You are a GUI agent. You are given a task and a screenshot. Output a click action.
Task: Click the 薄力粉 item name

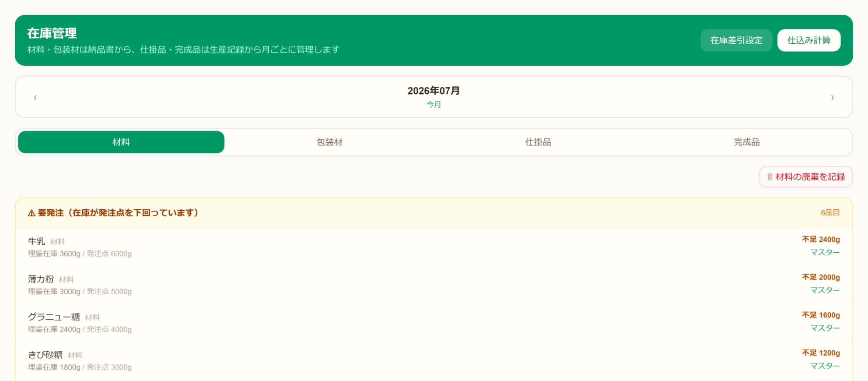tap(41, 279)
